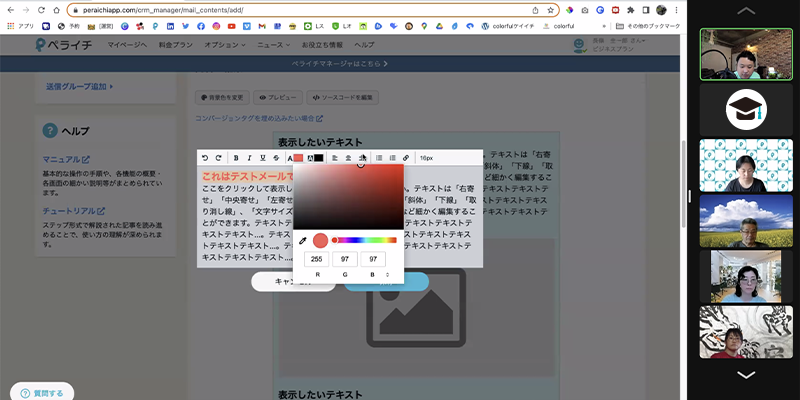800x400 pixels.
Task: Switch color format using RGB toggle arrows
Action: (387, 273)
